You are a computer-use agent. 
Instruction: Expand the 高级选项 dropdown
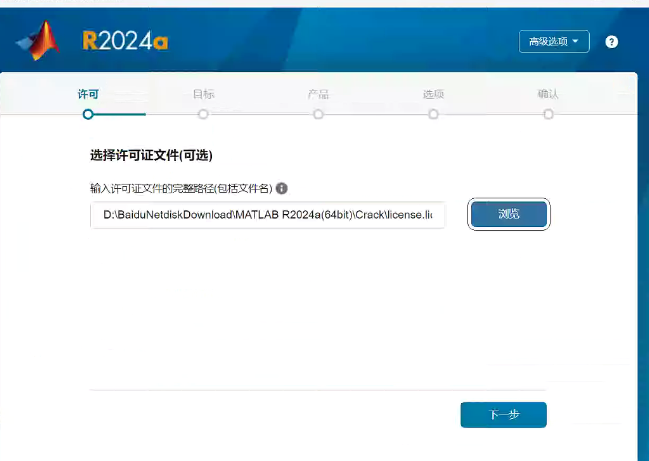pos(554,41)
